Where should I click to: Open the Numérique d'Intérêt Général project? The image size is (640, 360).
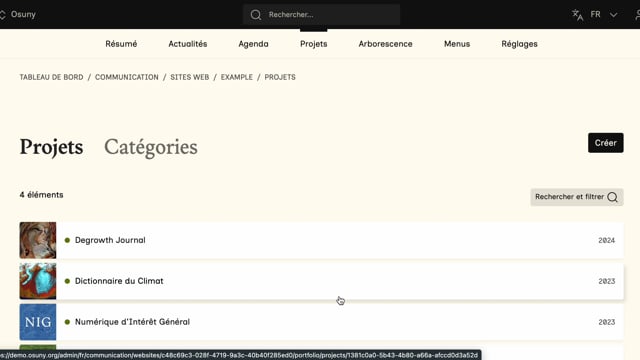click(x=132, y=322)
